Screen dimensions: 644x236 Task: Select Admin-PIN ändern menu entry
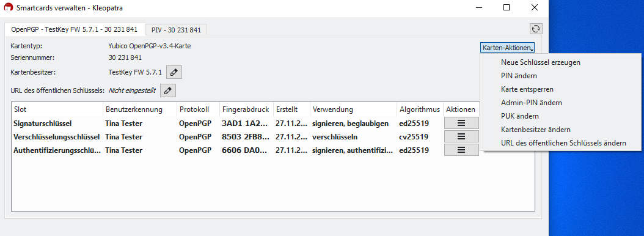[532, 102]
